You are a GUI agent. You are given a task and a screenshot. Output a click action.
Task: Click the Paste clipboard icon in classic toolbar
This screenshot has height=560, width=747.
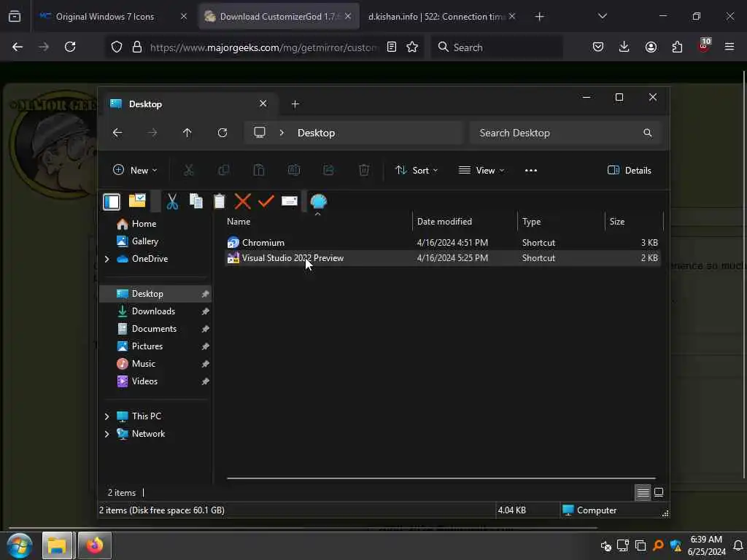click(x=219, y=201)
